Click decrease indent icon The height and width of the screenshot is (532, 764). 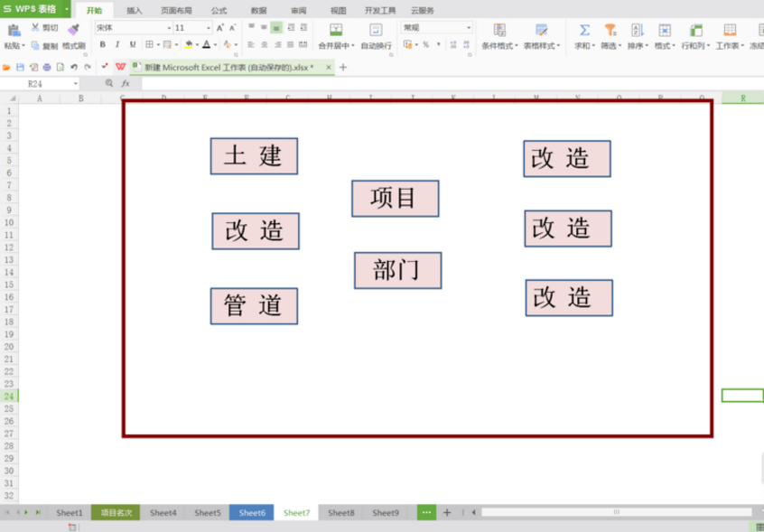coord(291,28)
